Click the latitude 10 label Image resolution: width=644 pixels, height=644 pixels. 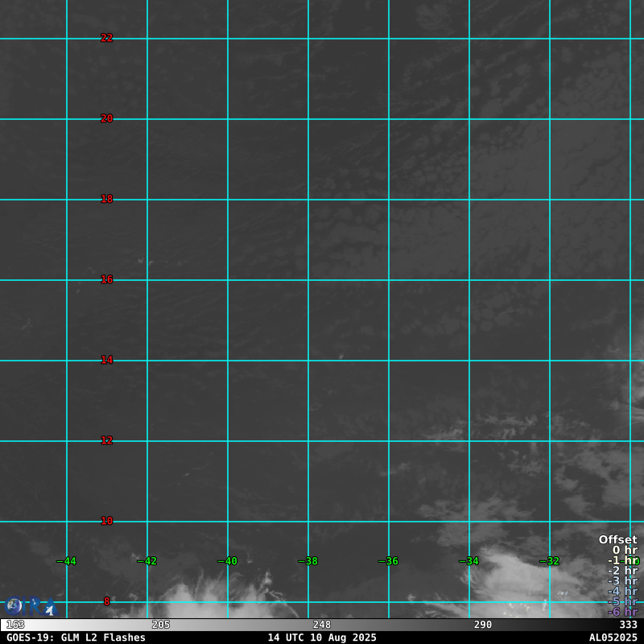tap(106, 521)
